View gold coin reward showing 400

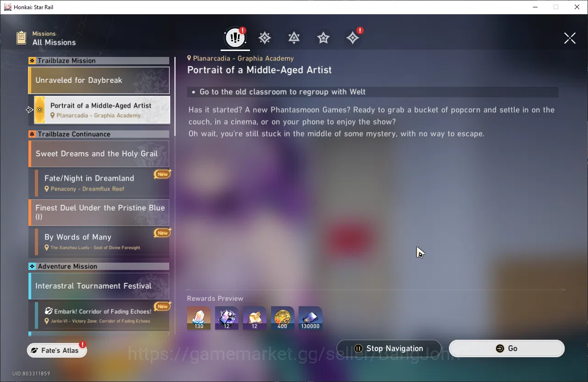pyautogui.click(x=283, y=318)
